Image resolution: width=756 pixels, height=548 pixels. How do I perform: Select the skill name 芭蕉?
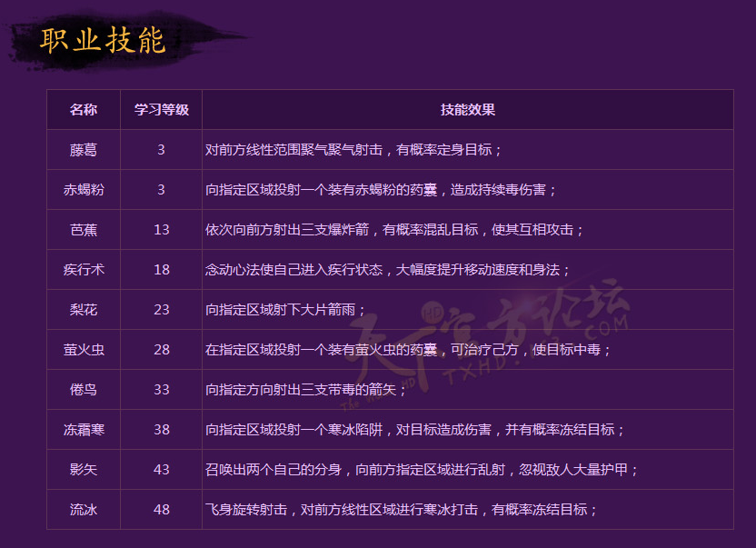coord(84,230)
